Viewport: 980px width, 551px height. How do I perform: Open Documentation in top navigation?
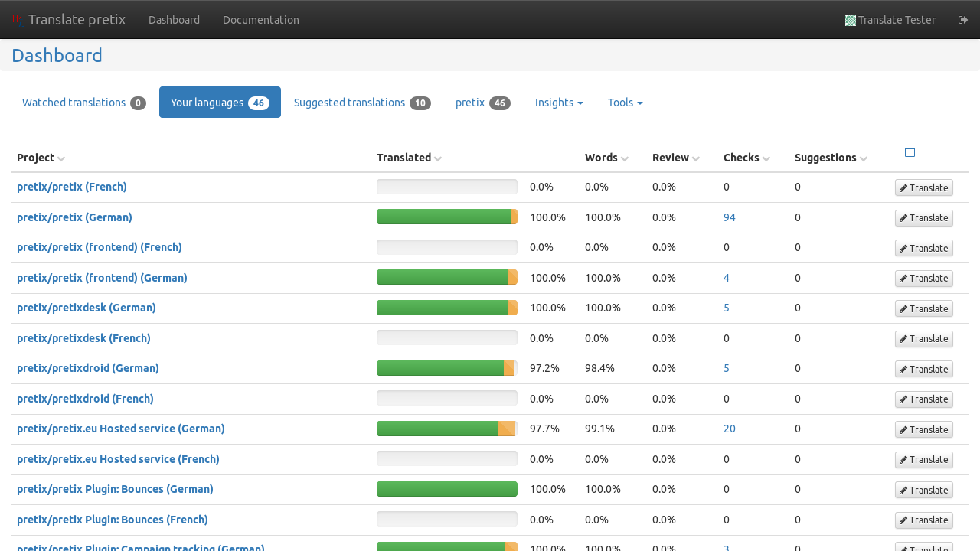[260, 20]
